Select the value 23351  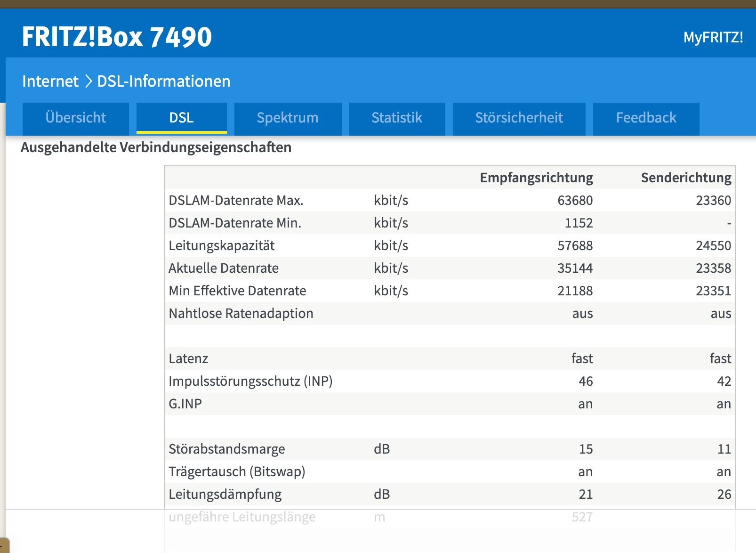coord(714,291)
